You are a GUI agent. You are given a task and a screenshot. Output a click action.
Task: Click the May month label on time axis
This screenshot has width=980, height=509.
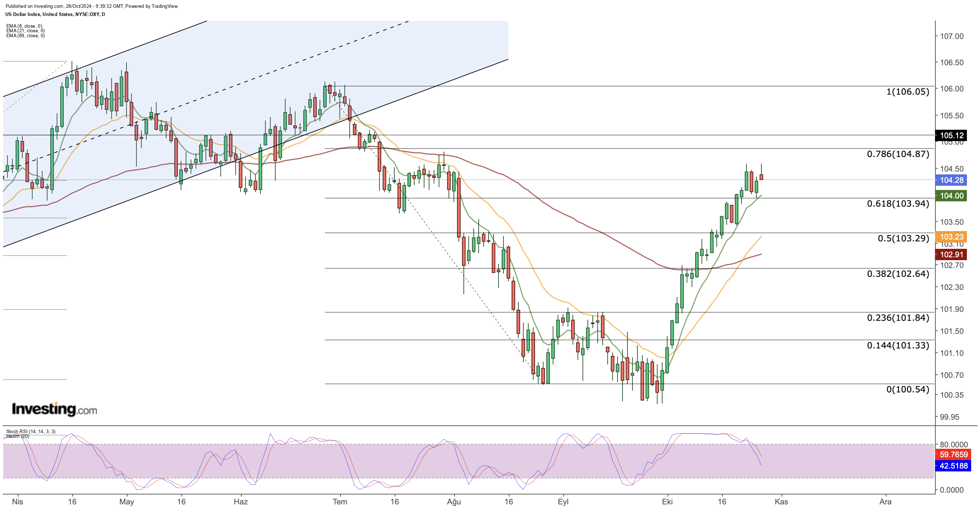(126, 502)
